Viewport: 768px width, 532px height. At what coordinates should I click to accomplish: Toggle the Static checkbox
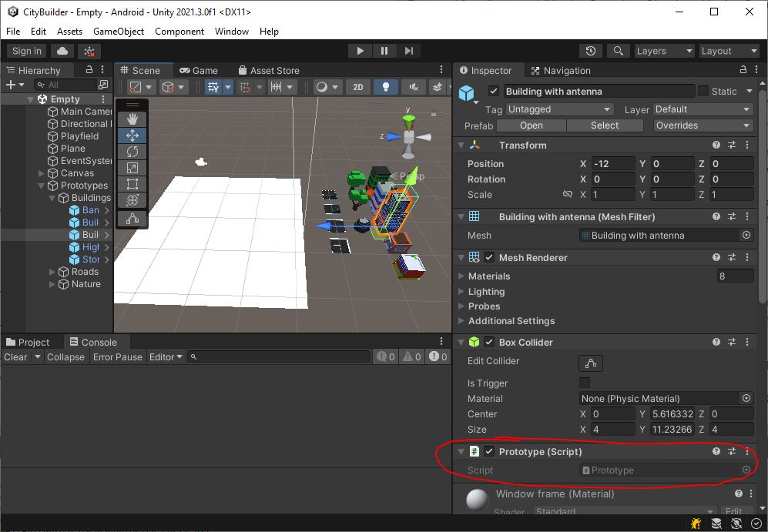tap(703, 91)
